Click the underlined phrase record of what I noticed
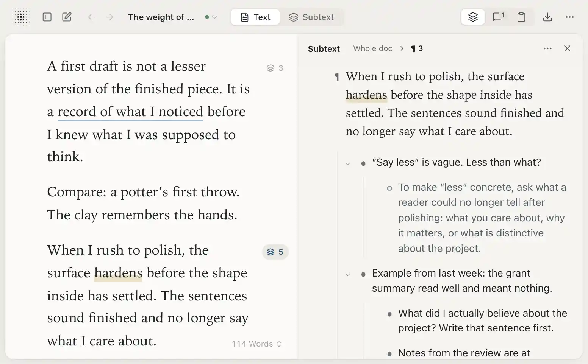The image size is (588, 364). point(130,112)
